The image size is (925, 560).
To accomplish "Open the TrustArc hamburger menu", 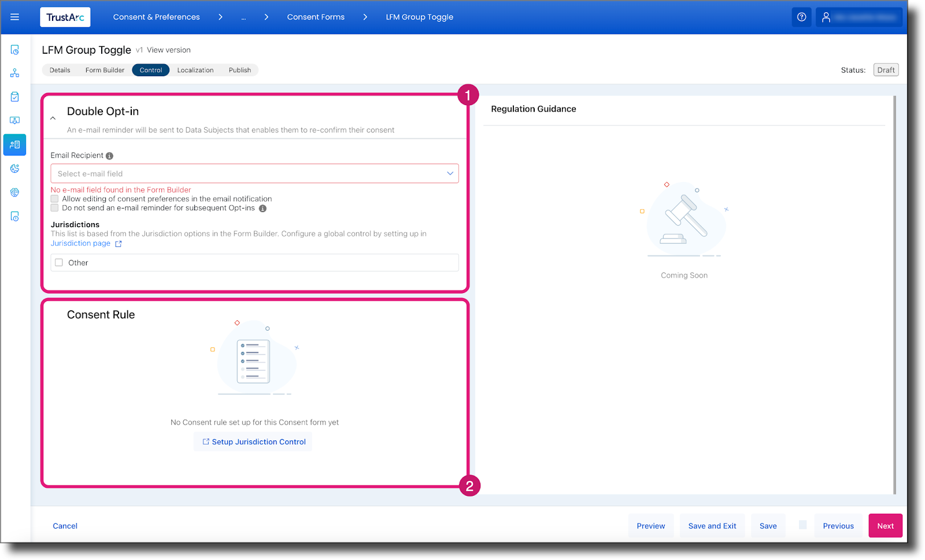I will pyautogui.click(x=14, y=17).
